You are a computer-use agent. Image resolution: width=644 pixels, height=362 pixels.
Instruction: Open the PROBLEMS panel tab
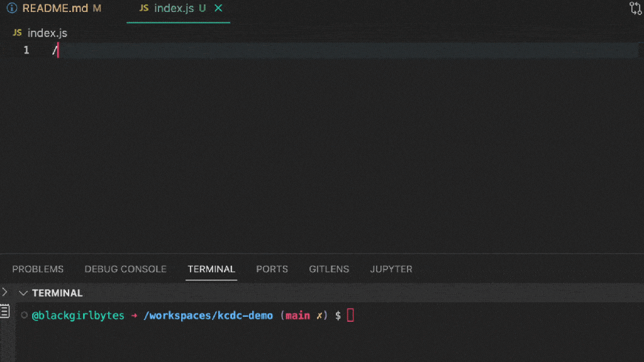(38, 269)
